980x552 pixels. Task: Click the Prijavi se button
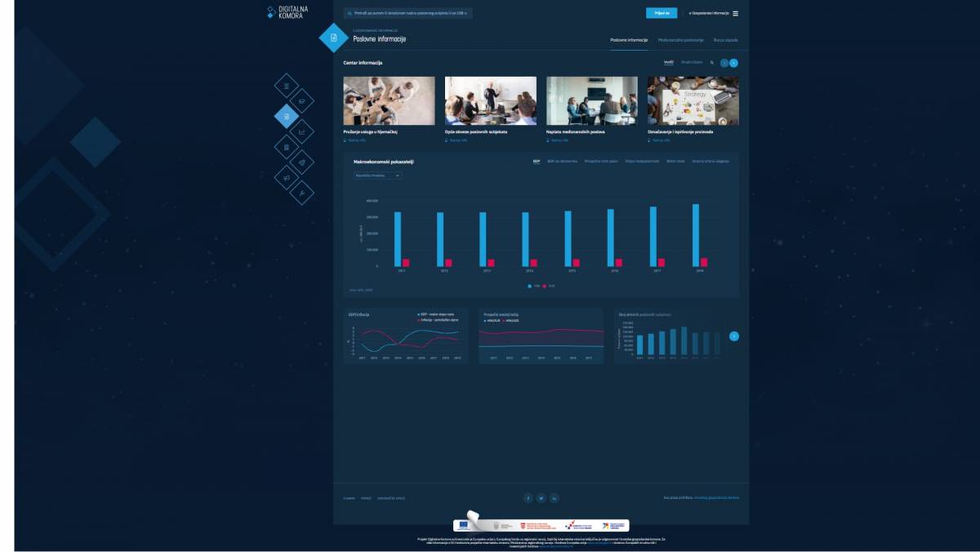click(661, 13)
